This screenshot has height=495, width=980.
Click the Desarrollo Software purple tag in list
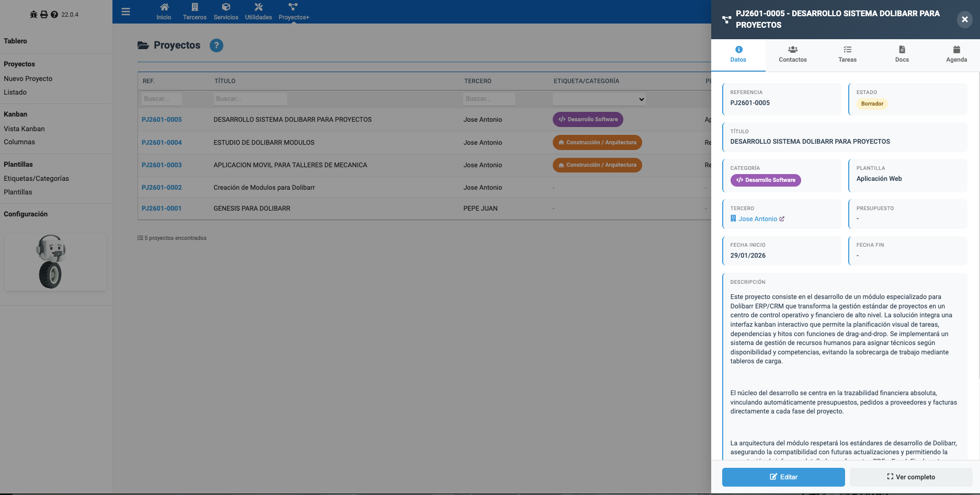point(588,119)
